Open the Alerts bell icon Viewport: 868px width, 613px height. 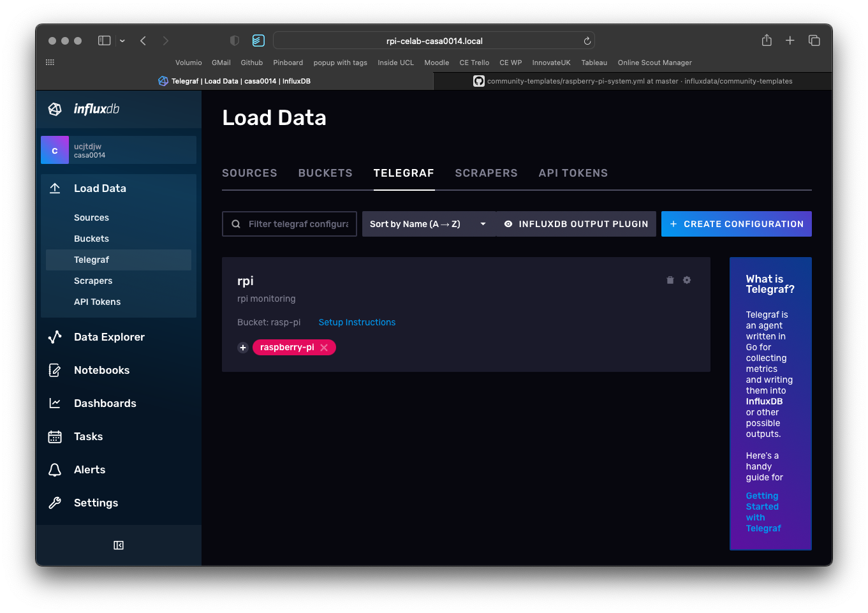tap(55, 469)
